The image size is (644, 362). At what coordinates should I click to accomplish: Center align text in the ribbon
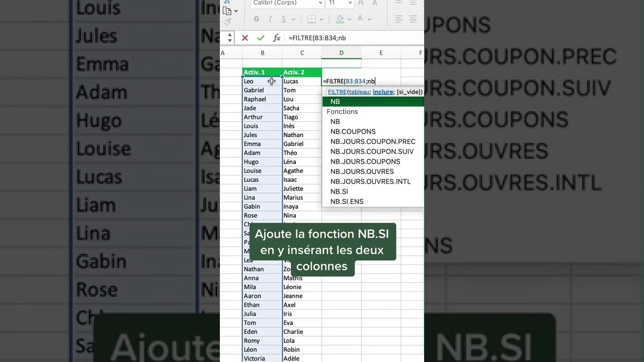click(413, 19)
